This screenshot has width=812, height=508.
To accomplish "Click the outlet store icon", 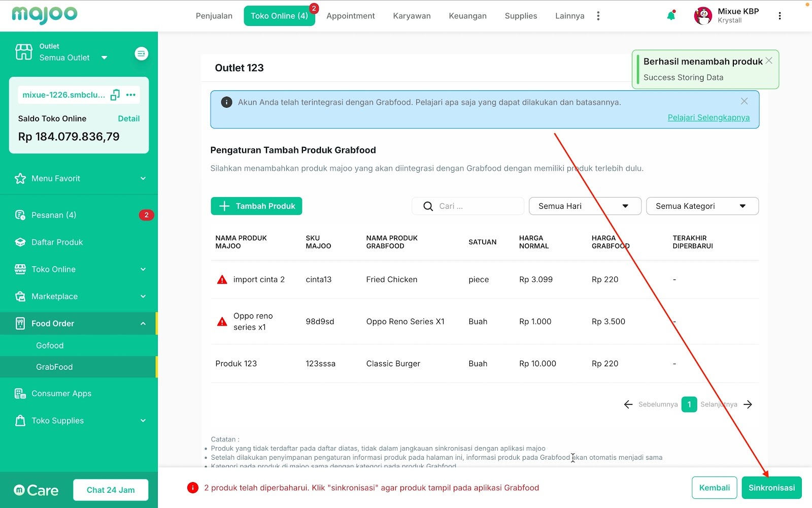I will (24, 52).
